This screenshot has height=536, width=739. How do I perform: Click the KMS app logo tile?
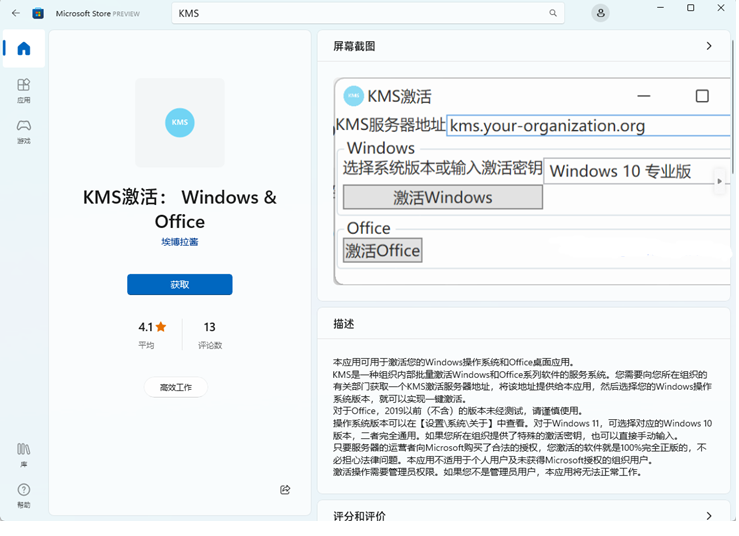(180, 123)
